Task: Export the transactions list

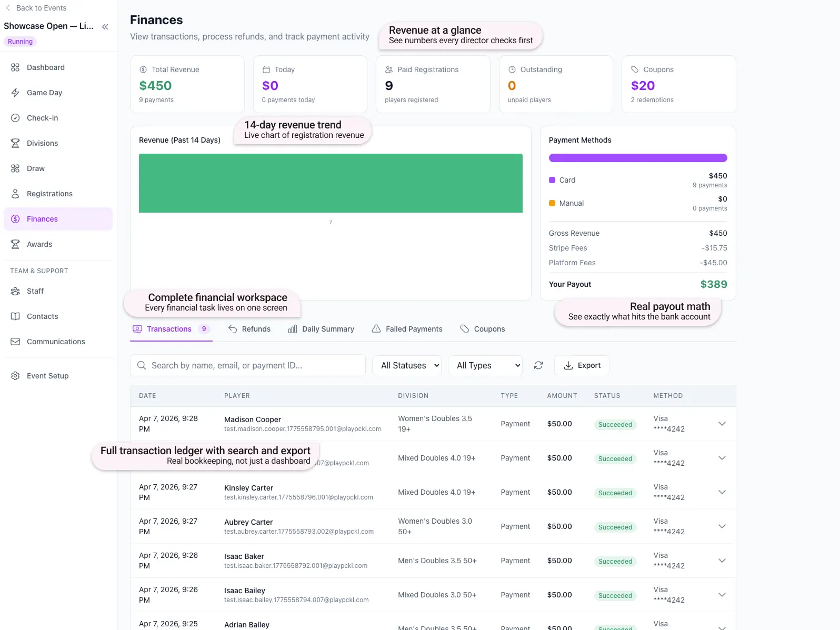Action: click(582, 365)
